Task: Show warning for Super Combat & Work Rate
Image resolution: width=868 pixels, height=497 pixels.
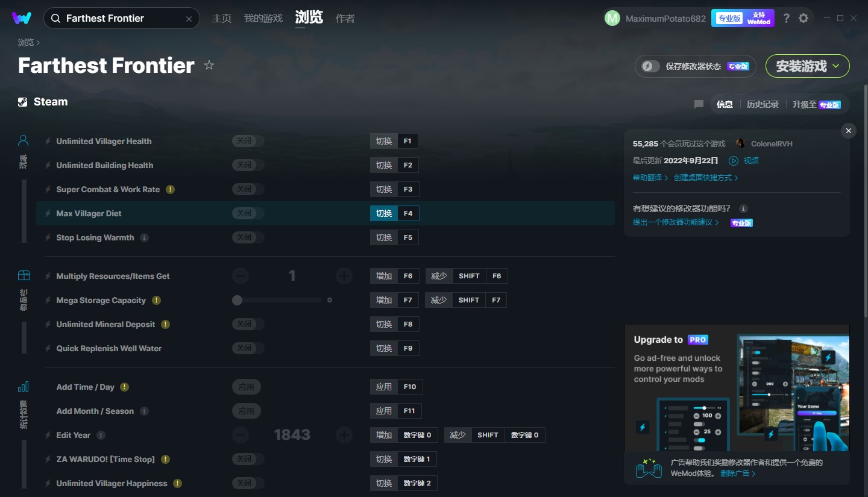Action: point(171,189)
